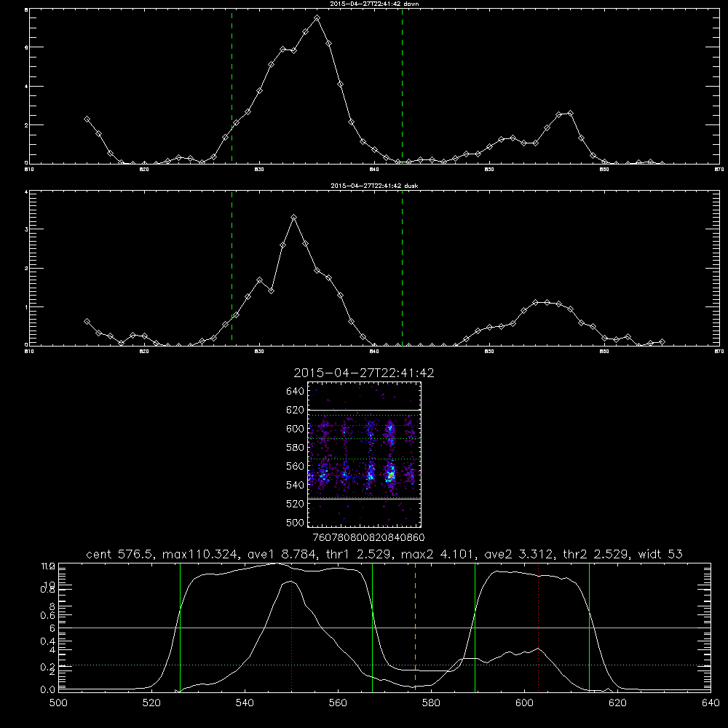
Task: Click the red dotted line near 603 in bottom plot
Action: point(538,627)
